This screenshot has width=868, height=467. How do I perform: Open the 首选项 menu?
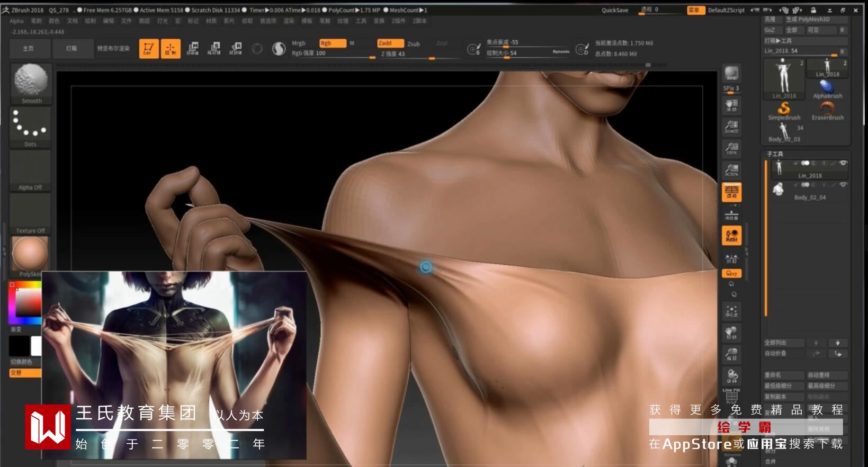tap(268, 21)
